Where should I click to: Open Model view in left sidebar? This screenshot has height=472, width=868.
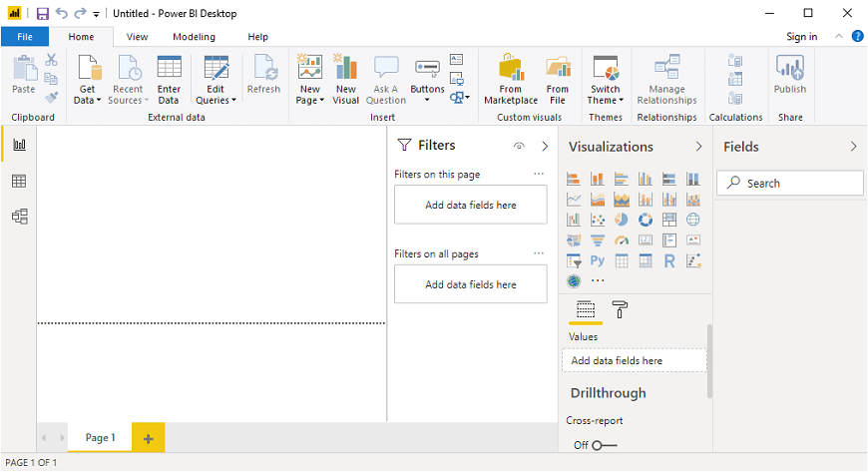[19, 216]
